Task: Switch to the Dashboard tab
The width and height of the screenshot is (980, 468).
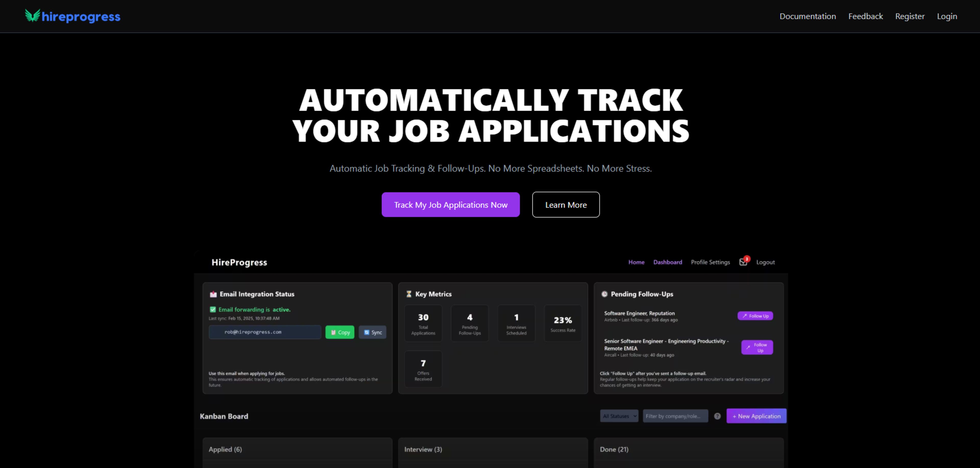Action: pyautogui.click(x=668, y=262)
